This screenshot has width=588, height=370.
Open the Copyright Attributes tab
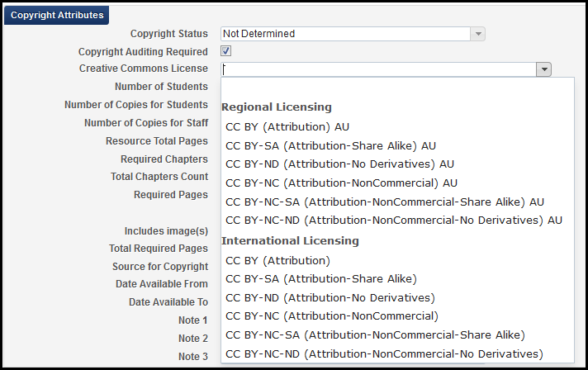(57, 15)
